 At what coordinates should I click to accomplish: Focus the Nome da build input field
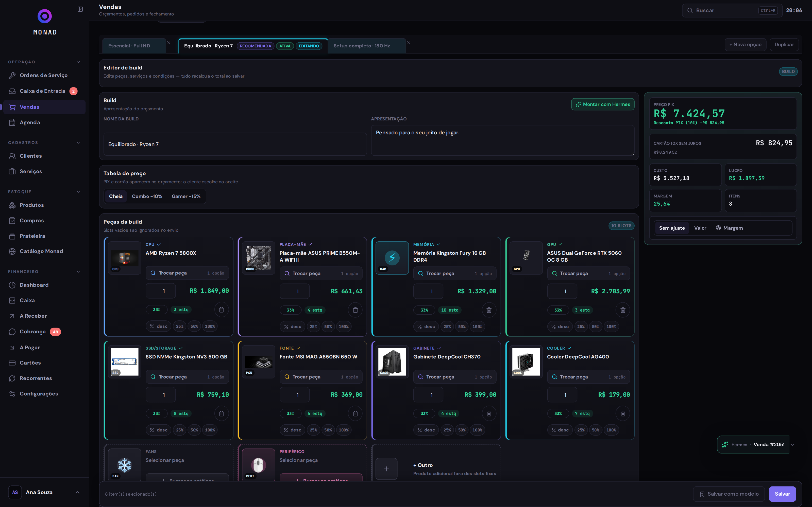pos(235,144)
